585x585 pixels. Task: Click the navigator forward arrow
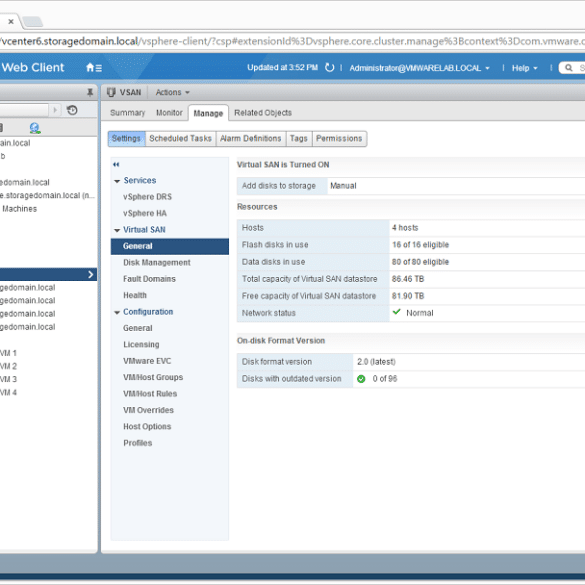tap(55, 110)
